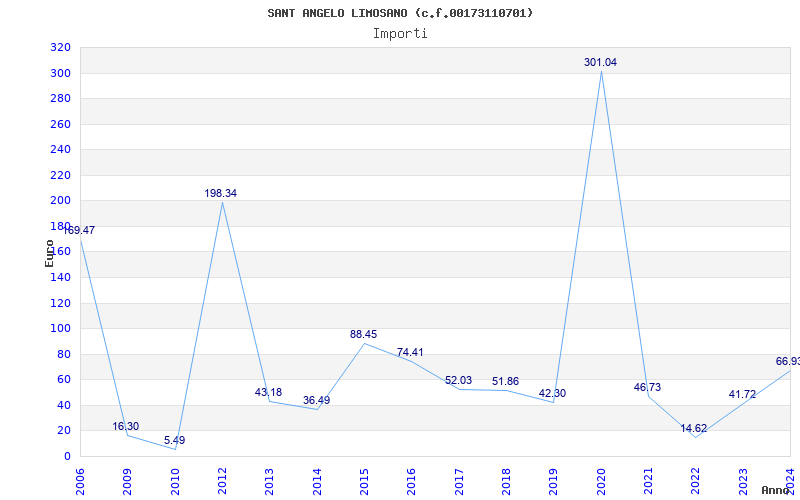Click the 2020 x-axis year label
The height and width of the screenshot is (500, 800).
(601, 482)
